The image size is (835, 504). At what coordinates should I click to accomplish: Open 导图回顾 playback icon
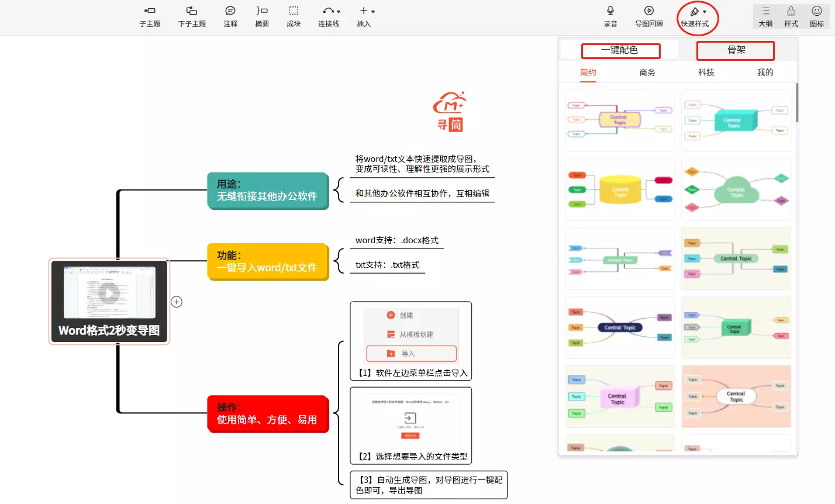click(x=649, y=11)
